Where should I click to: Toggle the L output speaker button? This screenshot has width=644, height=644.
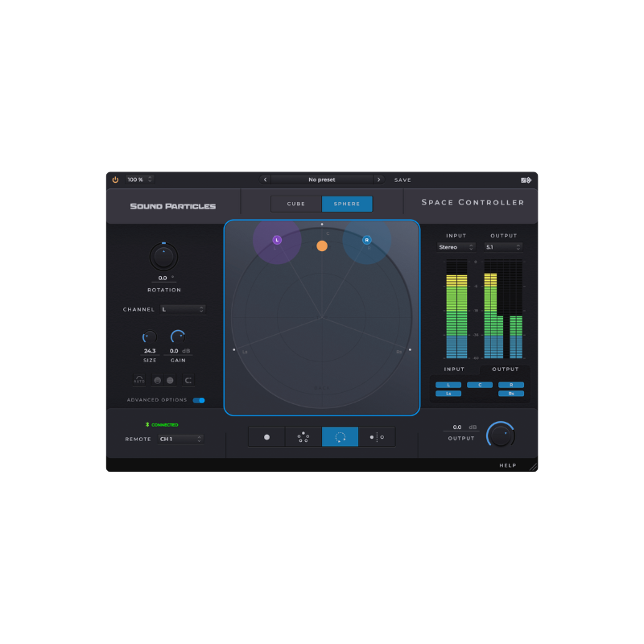click(x=448, y=385)
